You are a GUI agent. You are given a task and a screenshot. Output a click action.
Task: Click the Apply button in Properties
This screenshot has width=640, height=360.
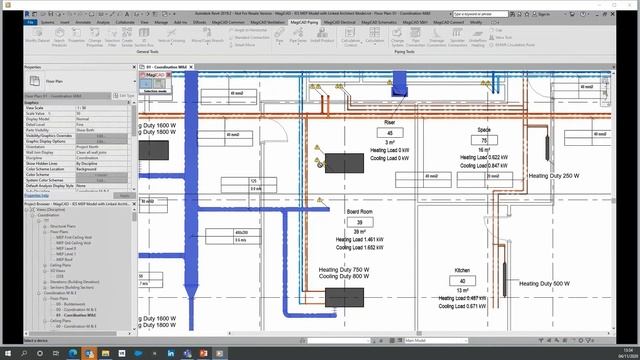pos(124,196)
